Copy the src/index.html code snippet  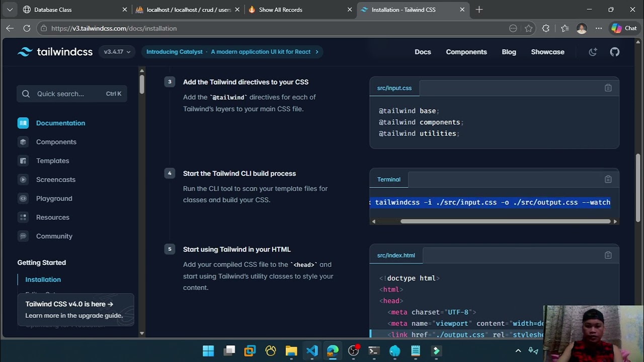pos(608,255)
